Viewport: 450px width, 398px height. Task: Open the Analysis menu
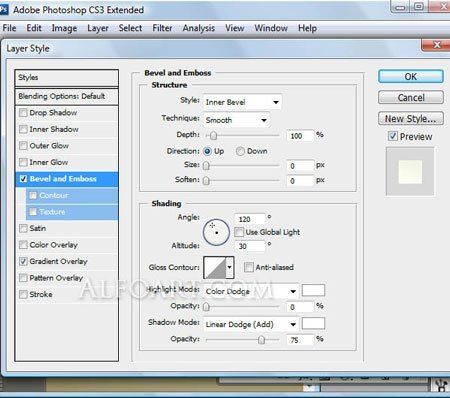199,28
